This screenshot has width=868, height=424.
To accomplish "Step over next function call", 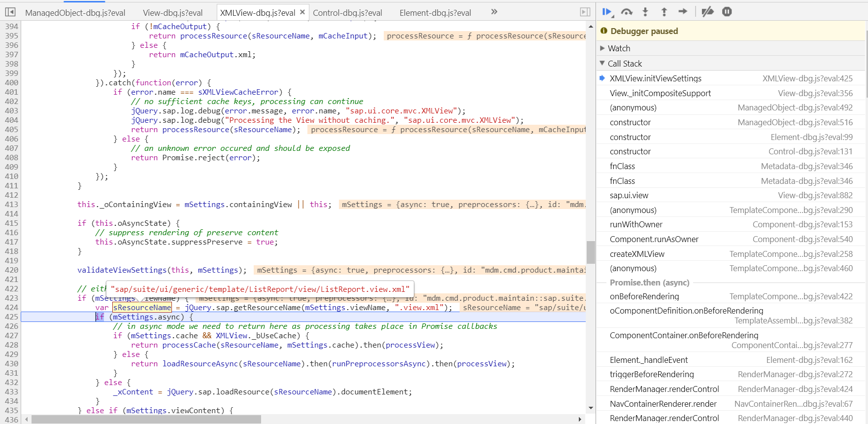I will point(627,11).
